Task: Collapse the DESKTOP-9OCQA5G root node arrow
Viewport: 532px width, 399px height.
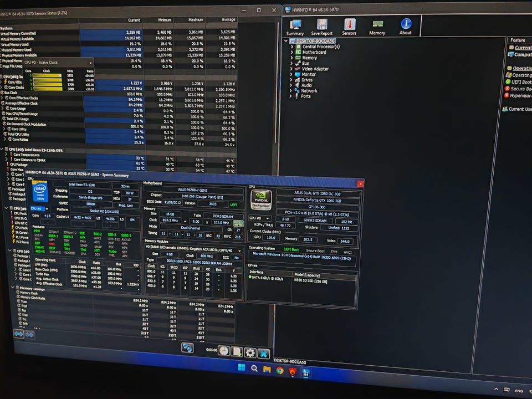Action: click(x=286, y=41)
